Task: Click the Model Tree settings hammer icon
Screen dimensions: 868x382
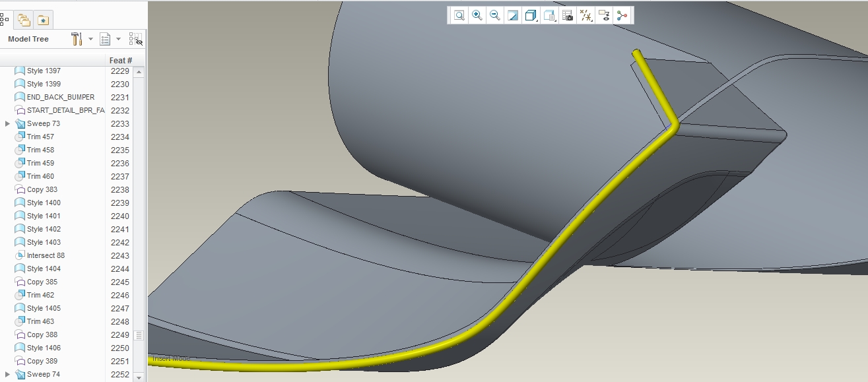Action: pyautogui.click(x=77, y=39)
